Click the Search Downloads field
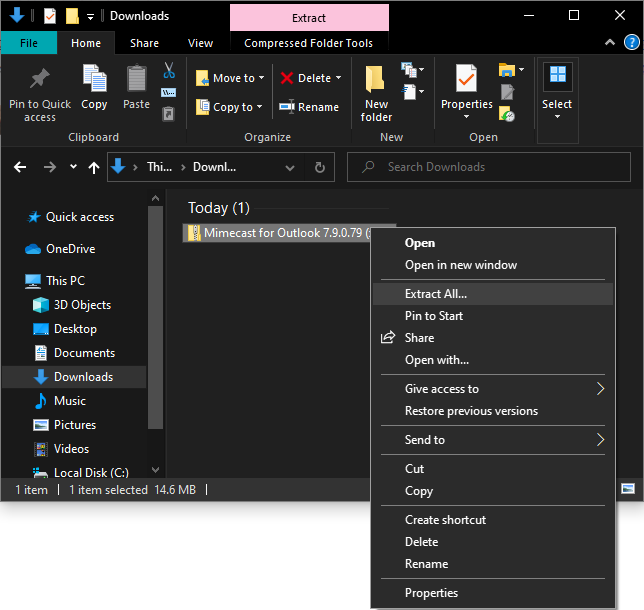644x610 pixels. [x=489, y=167]
